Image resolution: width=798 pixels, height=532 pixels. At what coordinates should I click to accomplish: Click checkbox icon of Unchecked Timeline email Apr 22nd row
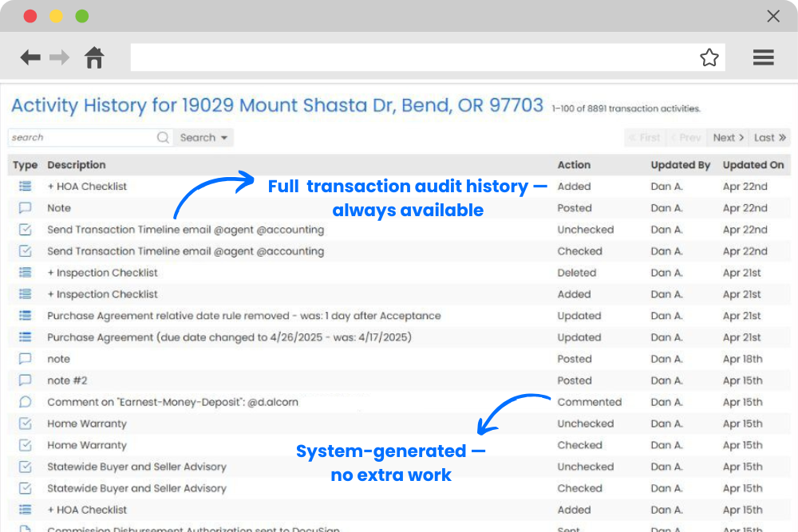coord(25,230)
